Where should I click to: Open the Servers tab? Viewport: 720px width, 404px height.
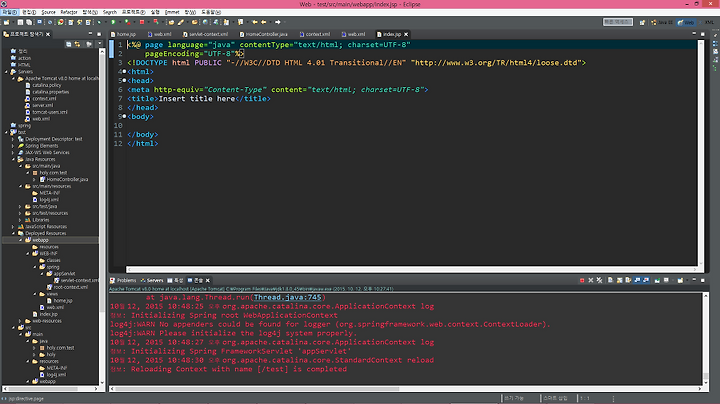152,281
